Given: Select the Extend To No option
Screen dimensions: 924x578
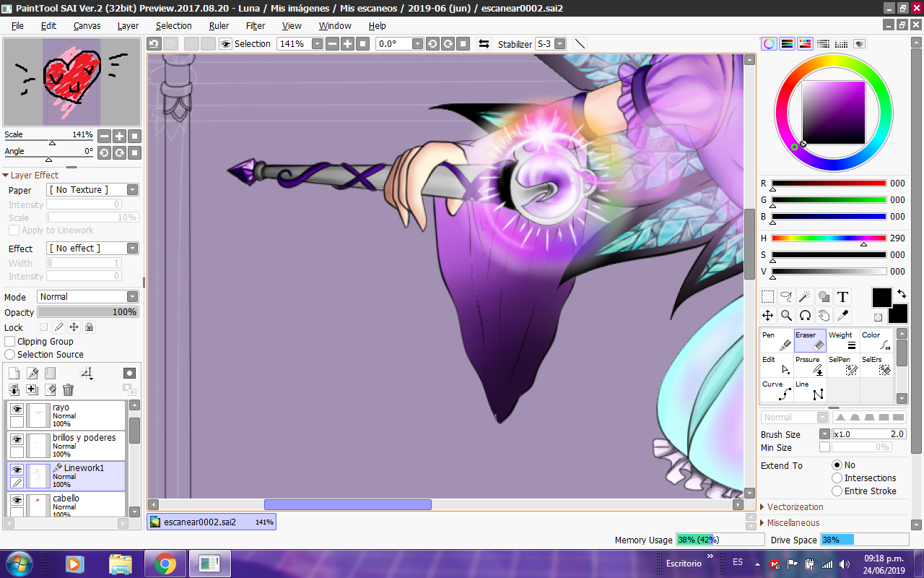Looking at the screenshot, I should point(837,465).
